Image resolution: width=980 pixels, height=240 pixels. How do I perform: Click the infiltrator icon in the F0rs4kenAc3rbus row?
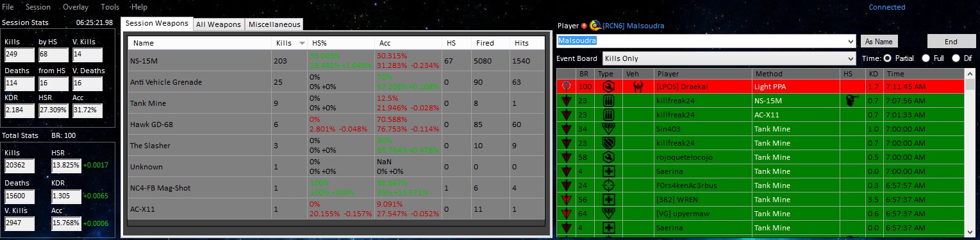point(608,185)
